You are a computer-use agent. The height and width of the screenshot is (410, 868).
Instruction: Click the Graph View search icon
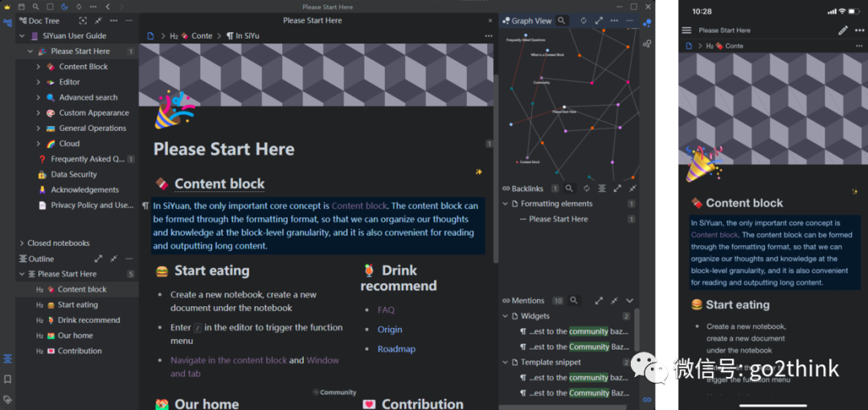tap(562, 21)
